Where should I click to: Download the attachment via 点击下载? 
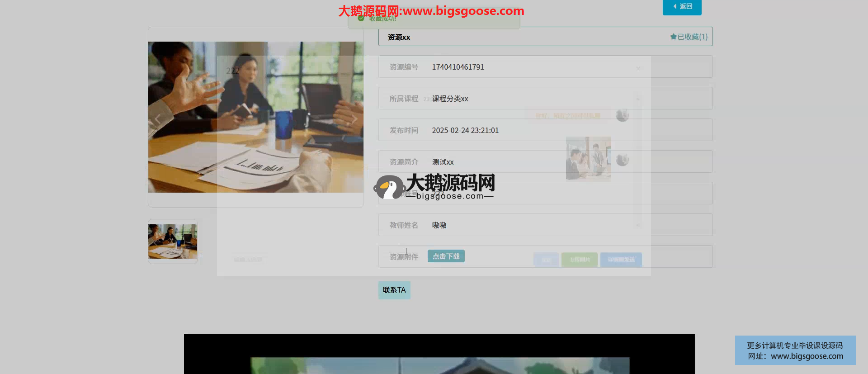(446, 256)
